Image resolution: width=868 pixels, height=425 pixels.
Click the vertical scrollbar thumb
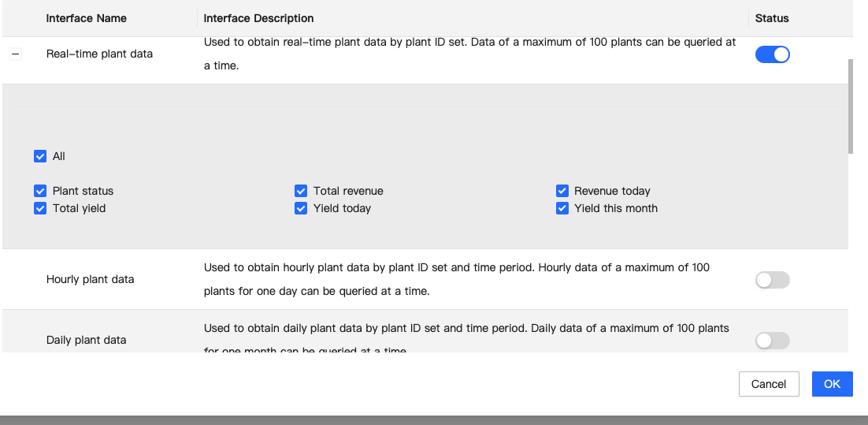click(851, 106)
